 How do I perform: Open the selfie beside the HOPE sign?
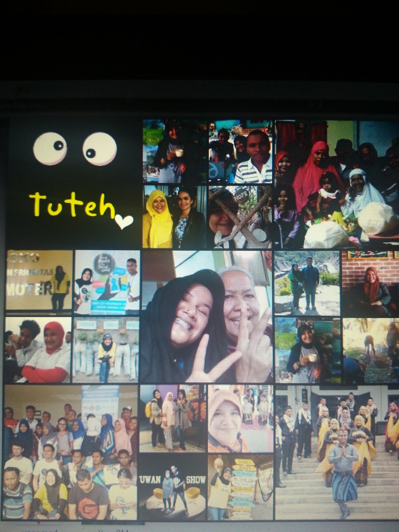click(240, 217)
